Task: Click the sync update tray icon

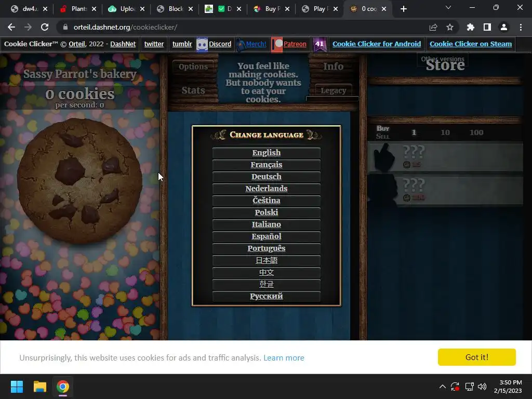Action: [455, 387]
